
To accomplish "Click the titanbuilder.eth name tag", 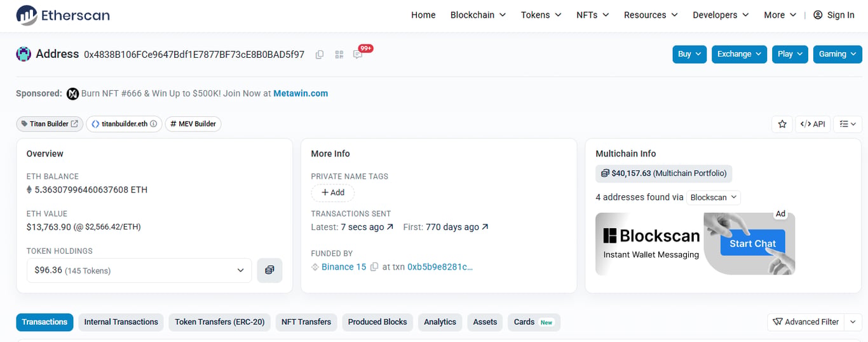I will coord(124,124).
